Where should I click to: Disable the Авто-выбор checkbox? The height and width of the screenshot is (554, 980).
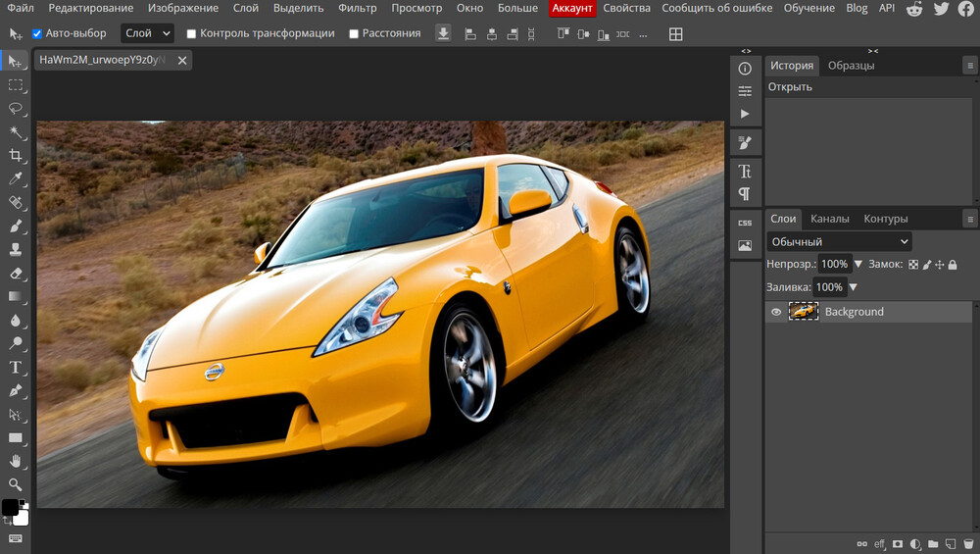coord(37,33)
